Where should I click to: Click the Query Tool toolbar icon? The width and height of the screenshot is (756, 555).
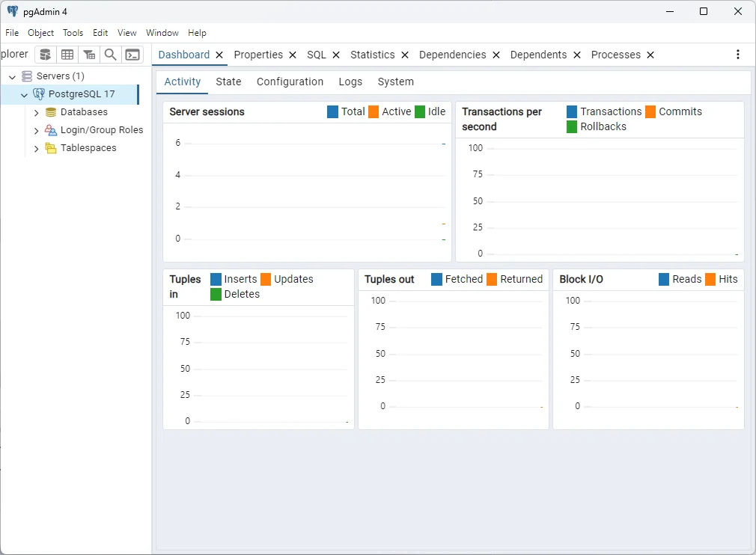pos(46,55)
